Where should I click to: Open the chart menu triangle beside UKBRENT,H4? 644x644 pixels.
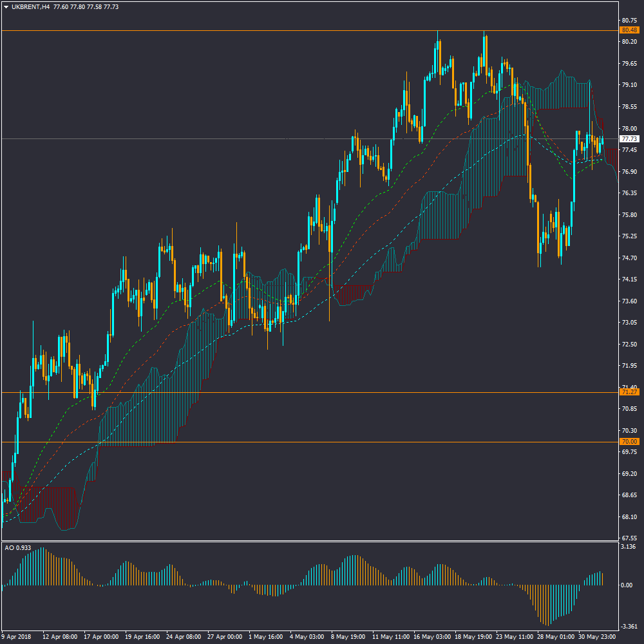6,7
